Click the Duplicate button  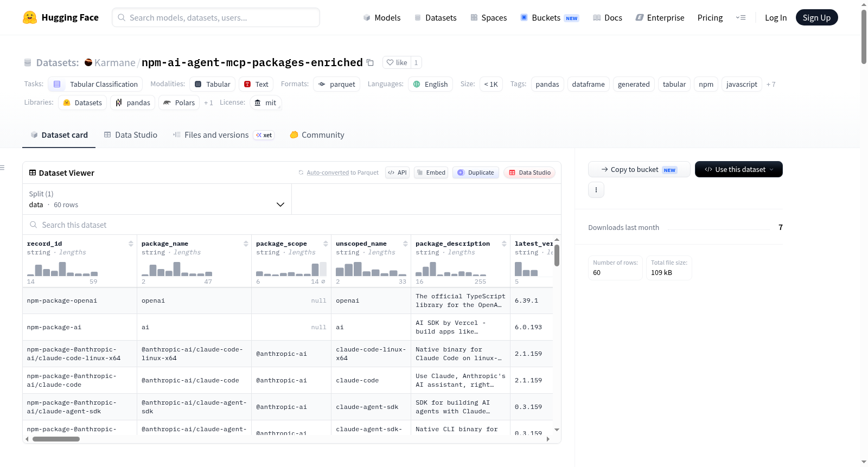tap(476, 172)
